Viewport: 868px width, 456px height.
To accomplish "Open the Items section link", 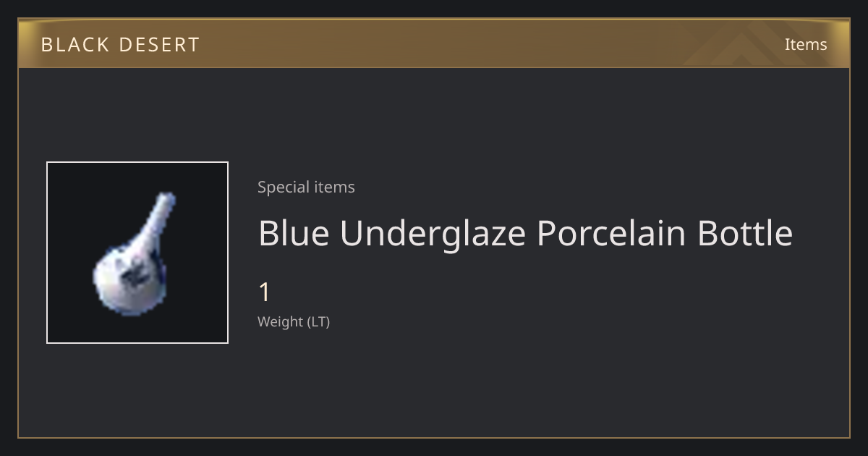I will [806, 44].
